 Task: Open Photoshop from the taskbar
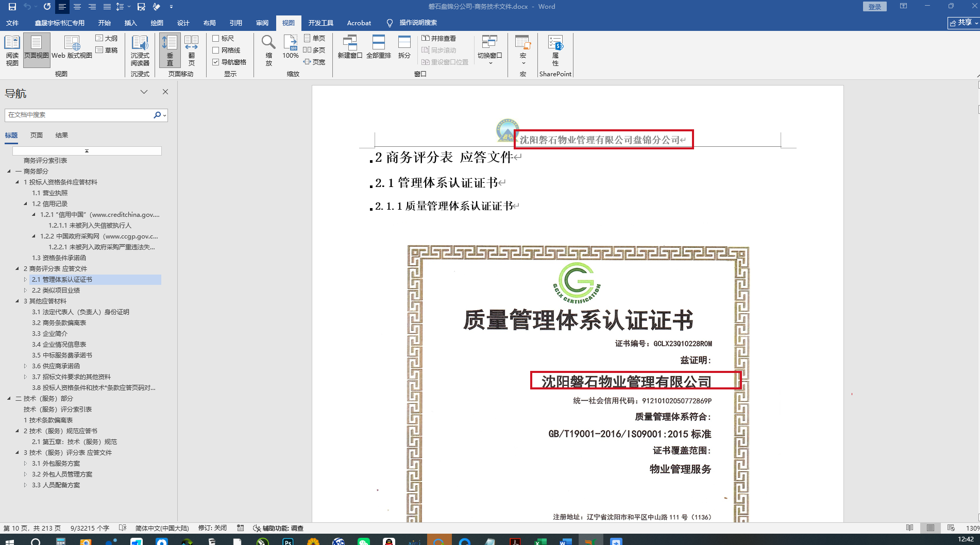coord(288,541)
